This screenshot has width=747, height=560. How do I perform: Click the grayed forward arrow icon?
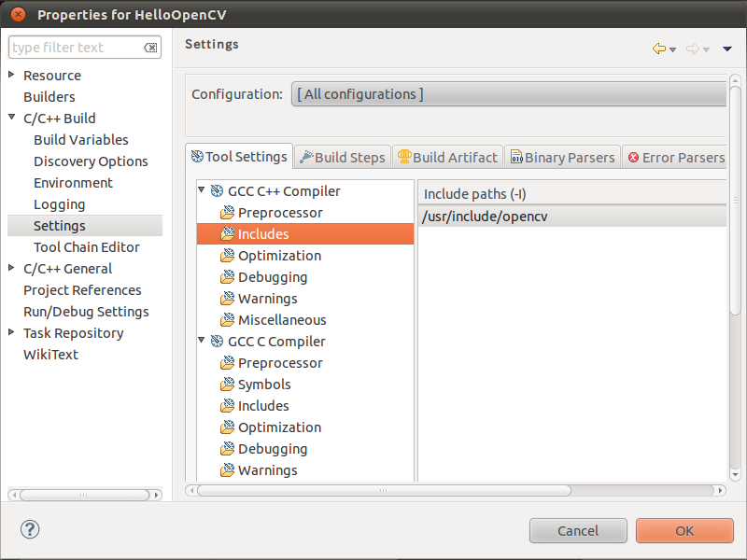click(x=692, y=49)
